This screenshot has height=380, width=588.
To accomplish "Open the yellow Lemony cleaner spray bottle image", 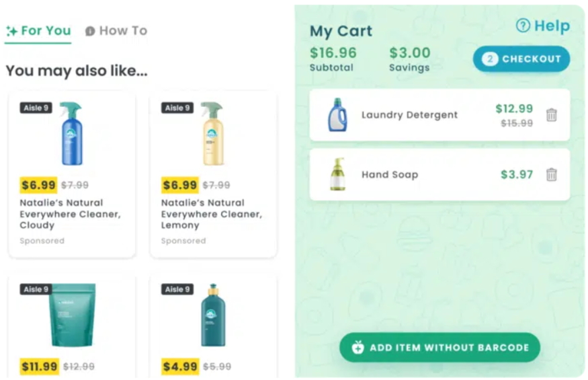I will pos(213,134).
